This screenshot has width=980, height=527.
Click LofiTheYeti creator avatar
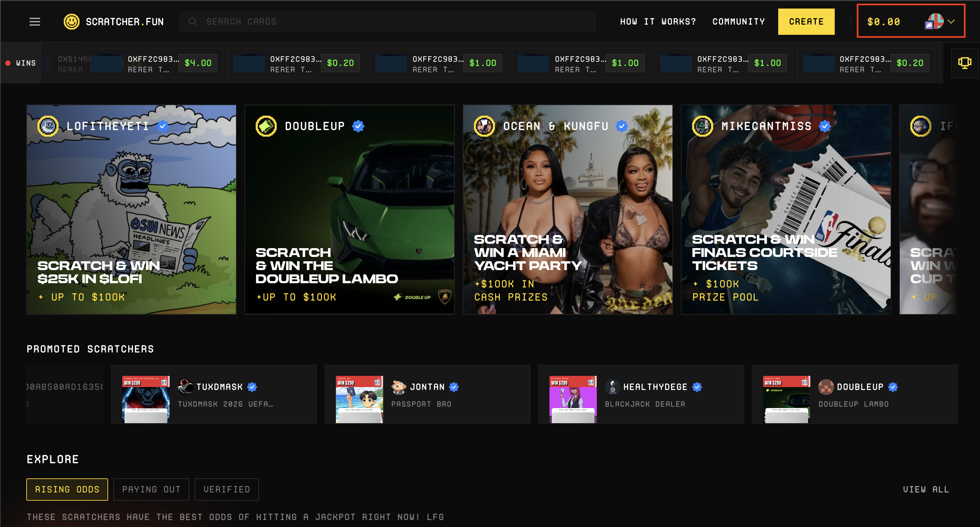click(48, 126)
